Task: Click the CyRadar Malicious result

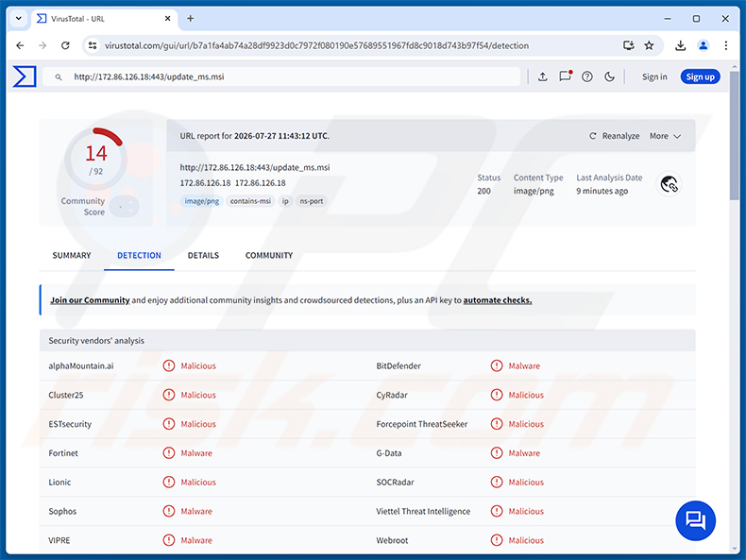Action: [526, 395]
